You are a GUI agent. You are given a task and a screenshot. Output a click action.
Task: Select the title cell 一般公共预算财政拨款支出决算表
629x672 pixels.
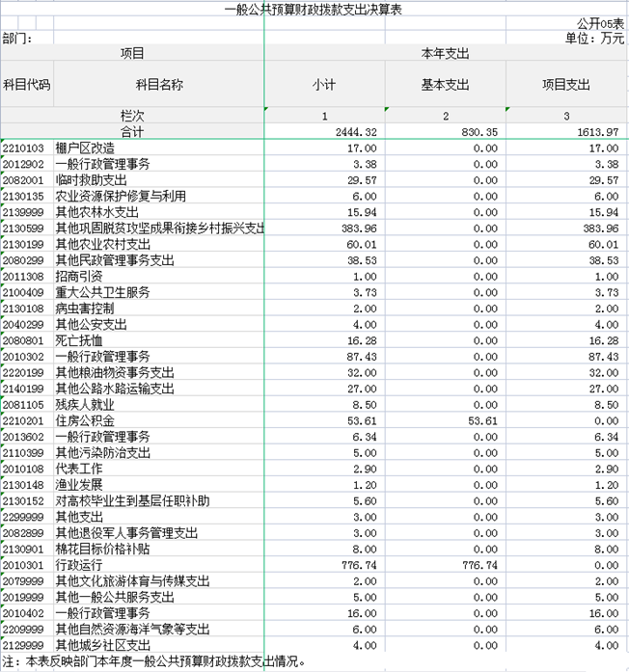(314, 9)
